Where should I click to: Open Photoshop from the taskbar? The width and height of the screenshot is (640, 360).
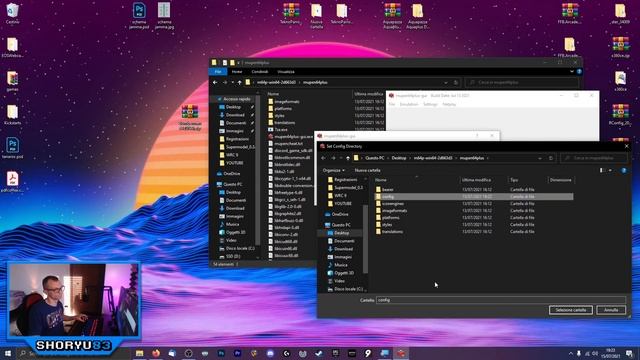(x=221, y=353)
